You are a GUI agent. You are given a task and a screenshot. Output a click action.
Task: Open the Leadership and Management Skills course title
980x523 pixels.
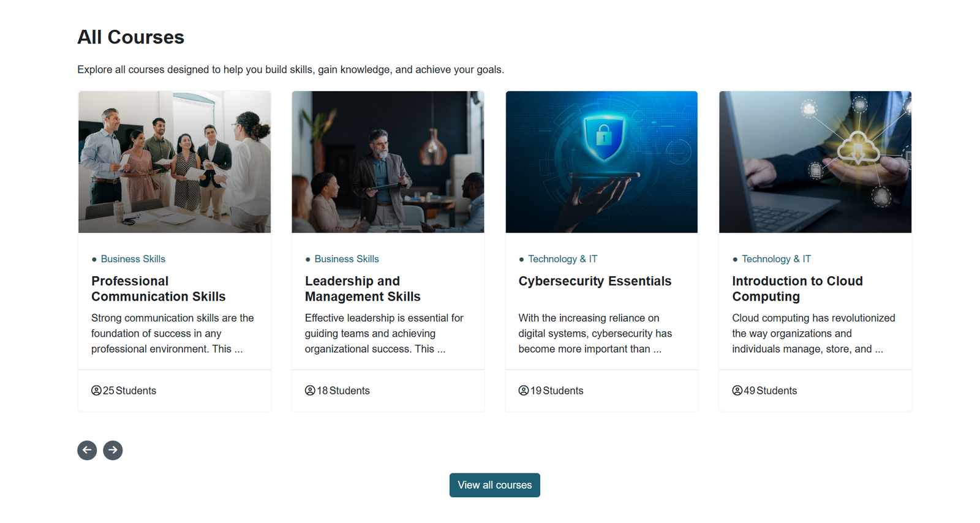click(x=362, y=288)
